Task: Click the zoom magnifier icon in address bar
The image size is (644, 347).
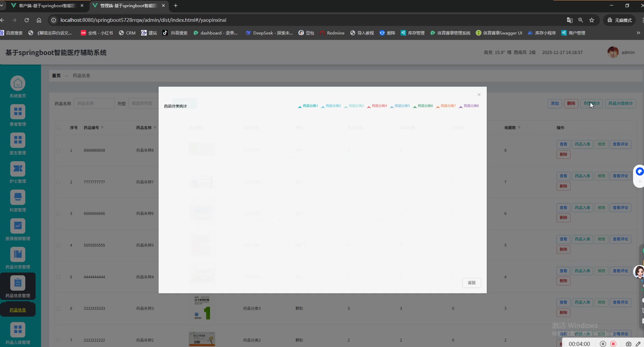Action: click(580, 20)
